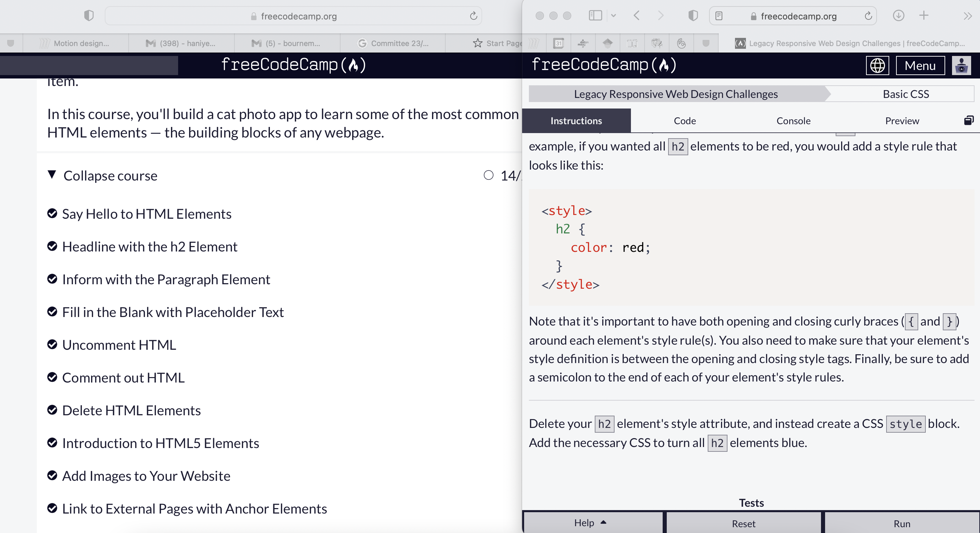The image size is (980, 533).
Task: Switch to Committee 23/ Google tab
Action: 393,43
